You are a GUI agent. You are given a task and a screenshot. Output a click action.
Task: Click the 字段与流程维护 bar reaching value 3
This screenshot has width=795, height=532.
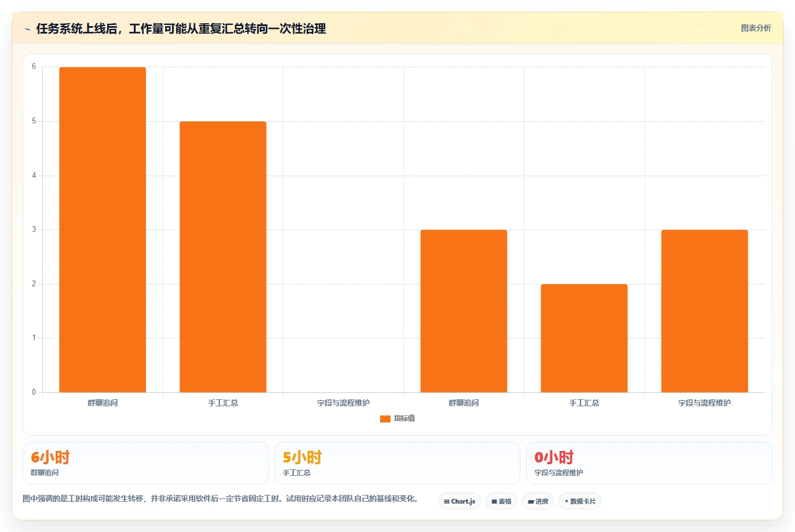click(x=705, y=311)
